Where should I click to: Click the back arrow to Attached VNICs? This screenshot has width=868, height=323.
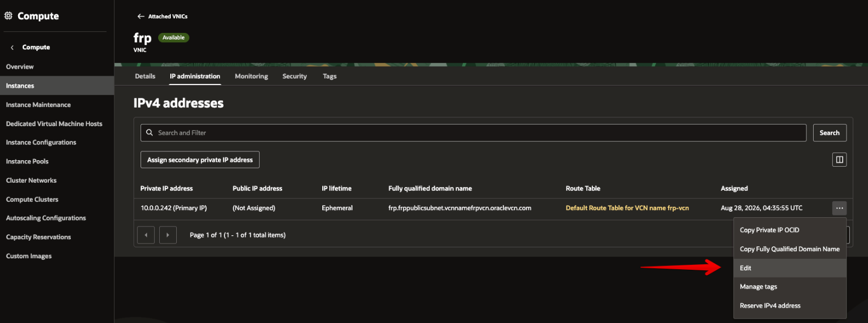(141, 16)
